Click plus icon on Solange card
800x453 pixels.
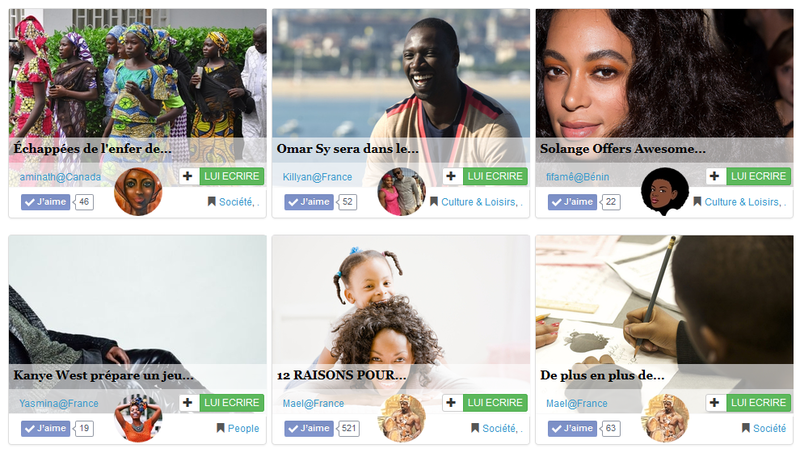point(715,176)
